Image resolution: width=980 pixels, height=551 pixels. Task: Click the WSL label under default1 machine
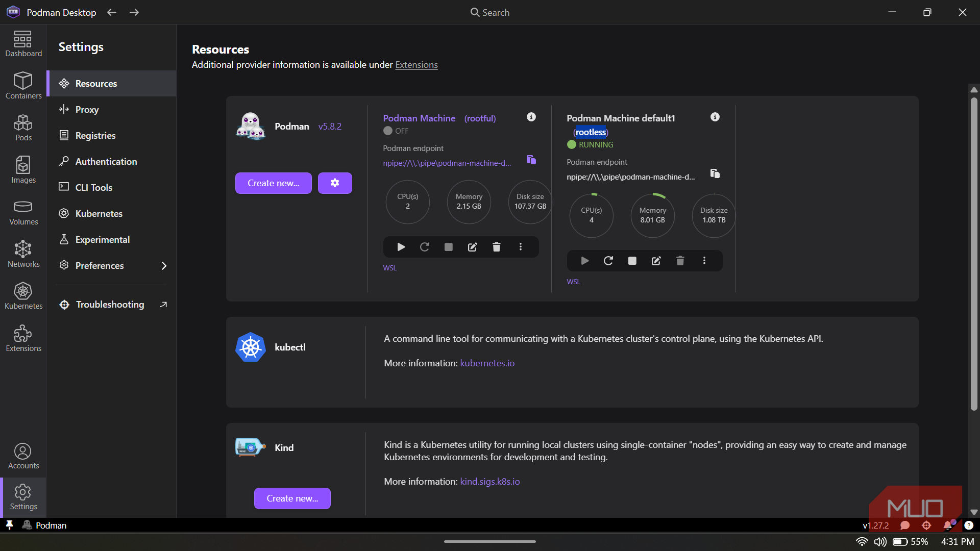(x=573, y=282)
